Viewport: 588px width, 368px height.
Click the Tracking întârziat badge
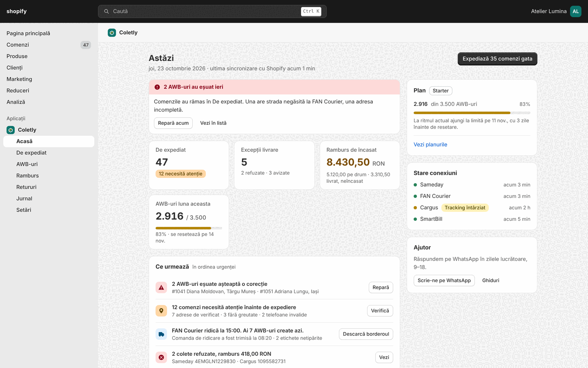465,208
